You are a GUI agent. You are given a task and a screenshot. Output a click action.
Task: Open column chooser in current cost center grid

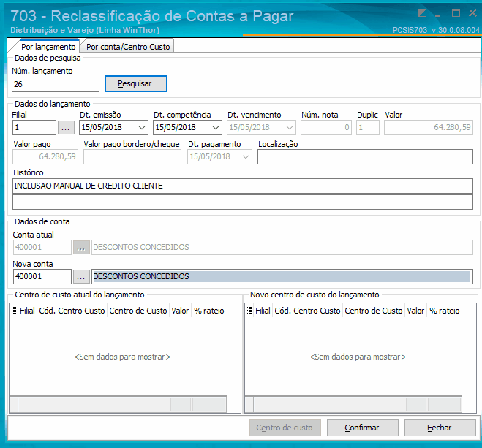click(14, 311)
